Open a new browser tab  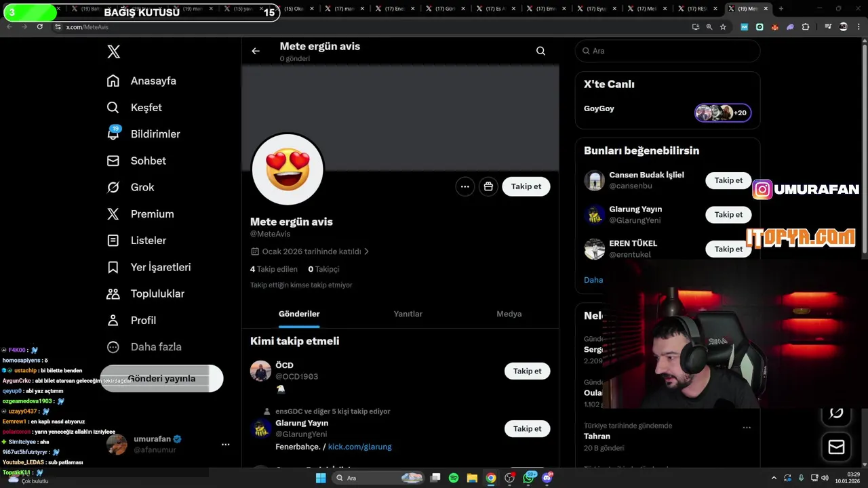pyautogui.click(x=781, y=9)
